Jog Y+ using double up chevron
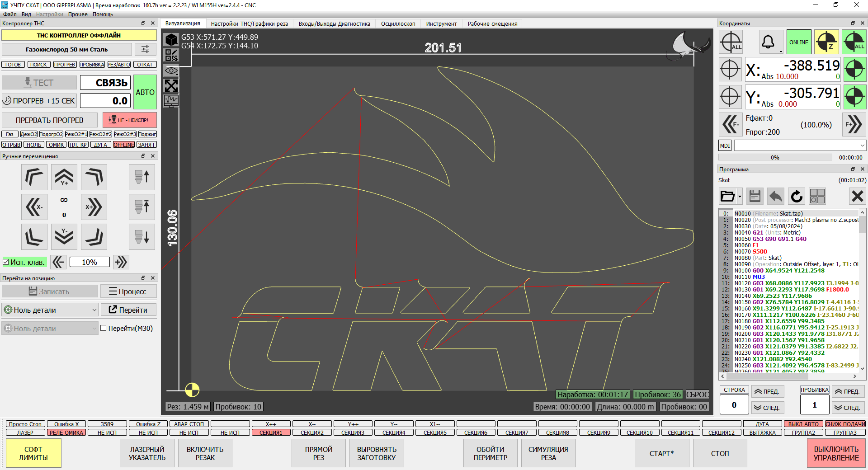The image size is (868, 470). [64, 177]
